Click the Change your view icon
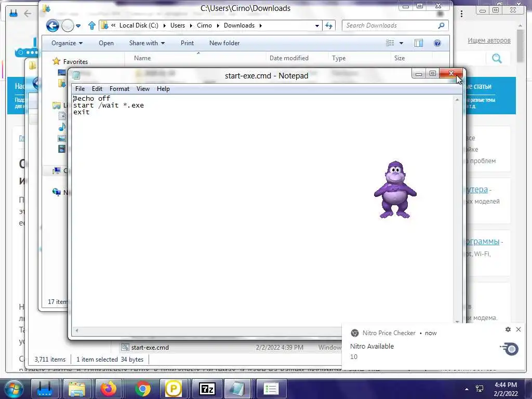532x399 pixels. pyautogui.click(x=390, y=43)
